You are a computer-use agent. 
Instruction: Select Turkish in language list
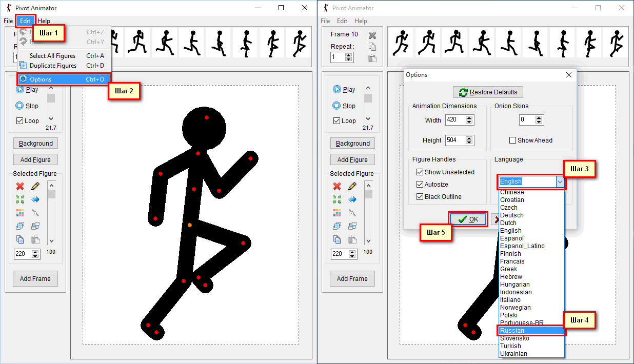click(531, 346)
